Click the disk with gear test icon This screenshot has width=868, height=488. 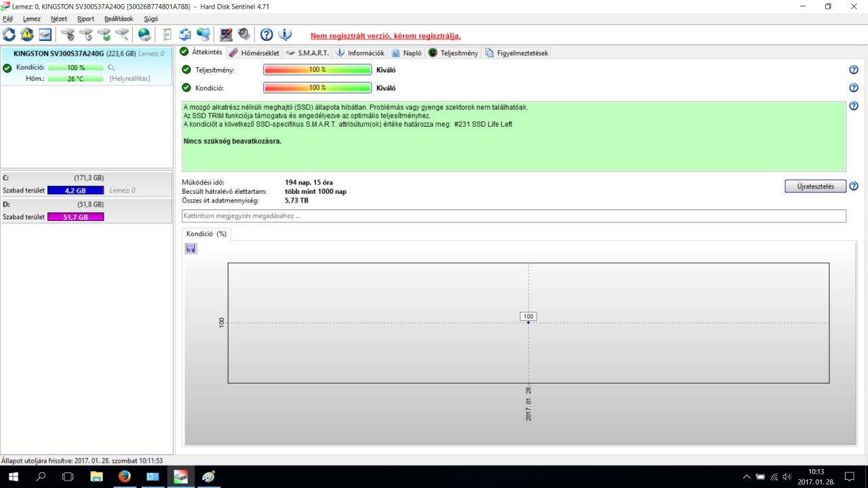68,34
